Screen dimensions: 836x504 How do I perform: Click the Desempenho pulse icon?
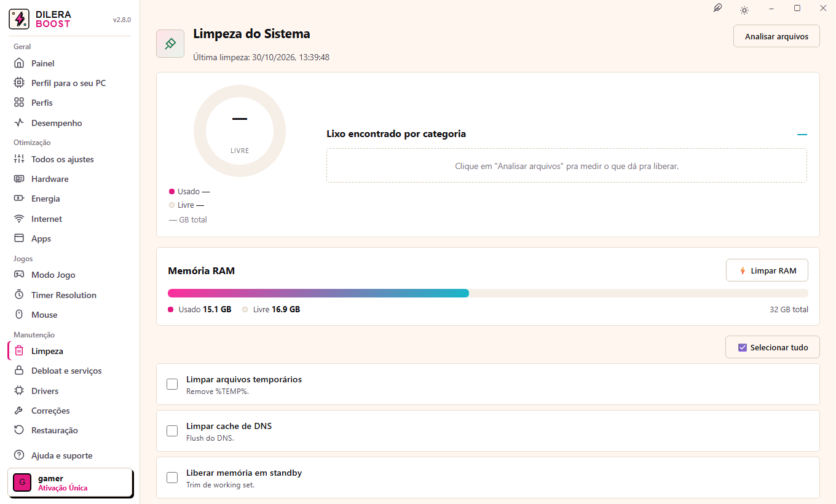(x=19, y=123)
